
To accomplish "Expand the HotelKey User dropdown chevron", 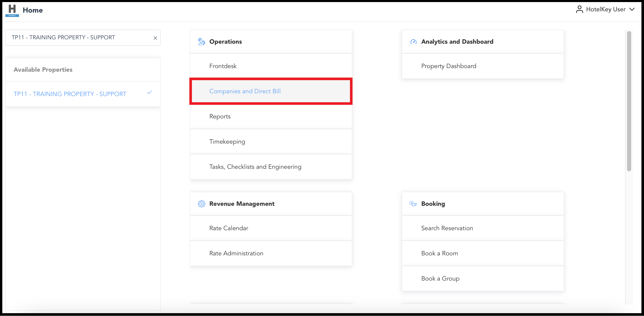I will tap(632, 10).
